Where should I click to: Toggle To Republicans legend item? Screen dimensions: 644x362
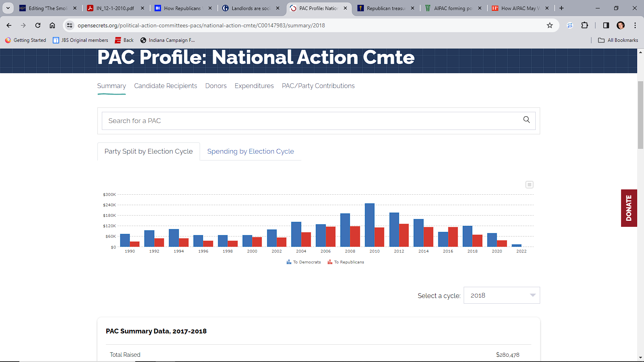(x=346, y=262)
